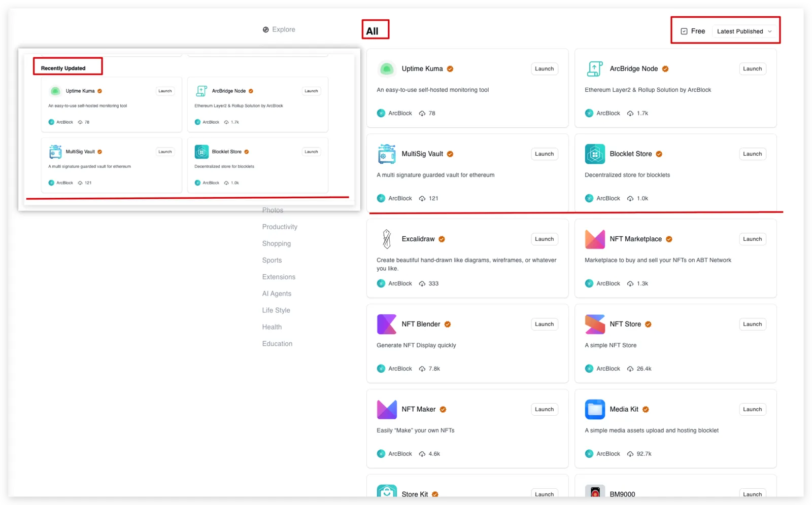Select the Education category
812x505 pixels.
277,344
